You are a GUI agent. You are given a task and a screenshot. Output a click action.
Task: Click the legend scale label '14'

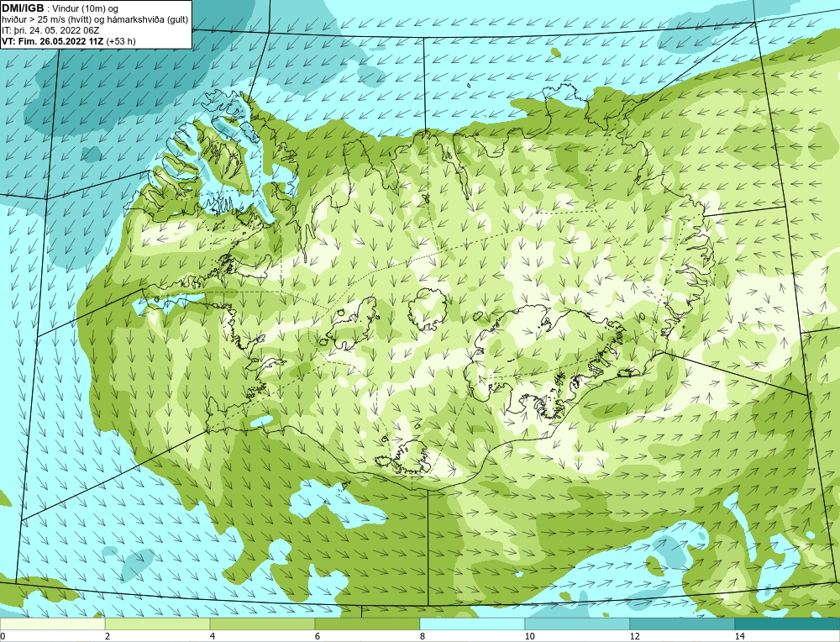point(739,636)
